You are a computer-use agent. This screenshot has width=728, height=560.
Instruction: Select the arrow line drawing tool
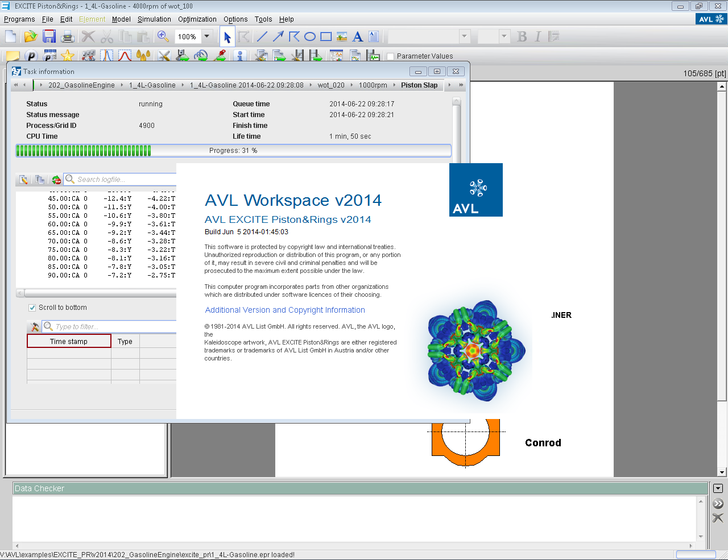coord(278,36)
